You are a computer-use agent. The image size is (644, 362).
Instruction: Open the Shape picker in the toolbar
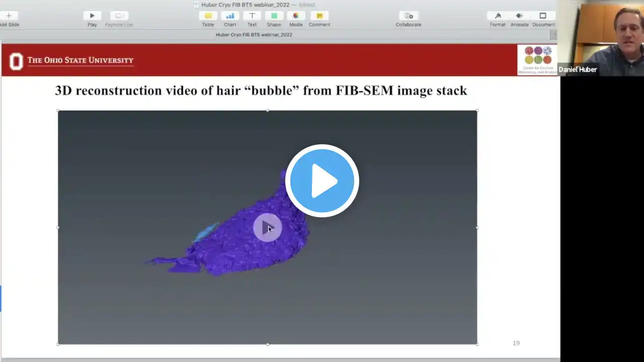point(274,16)
